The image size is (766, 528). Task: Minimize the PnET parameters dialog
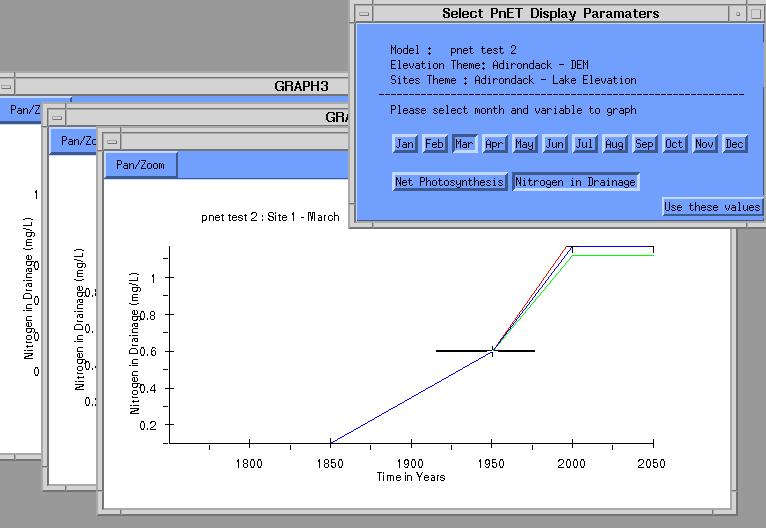click(738, 14)
